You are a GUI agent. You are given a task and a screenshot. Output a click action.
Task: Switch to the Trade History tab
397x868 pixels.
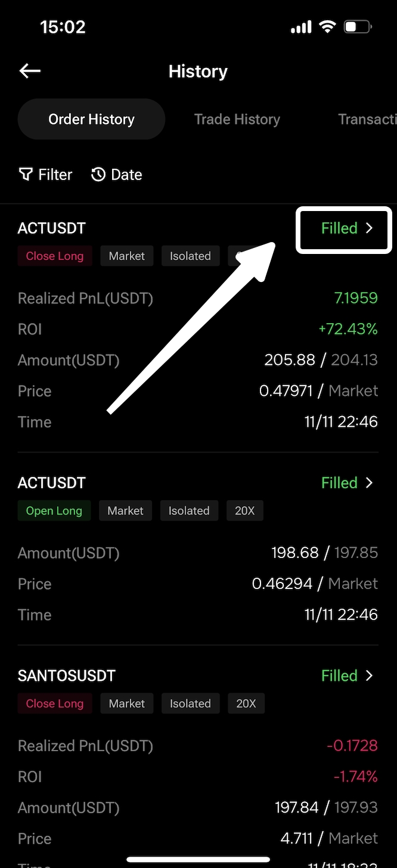pos(237,119)
